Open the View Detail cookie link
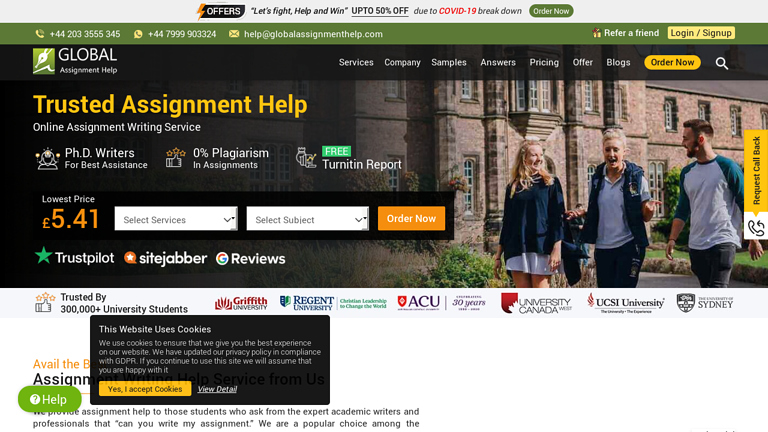 click(x=217, y=389)
